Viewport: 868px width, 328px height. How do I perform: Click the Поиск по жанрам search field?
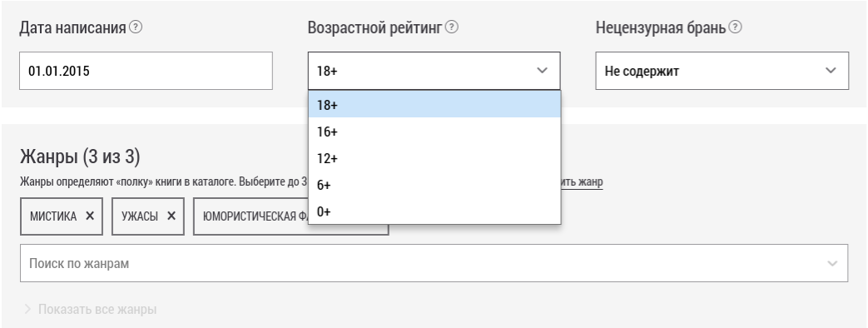(434, 263)
